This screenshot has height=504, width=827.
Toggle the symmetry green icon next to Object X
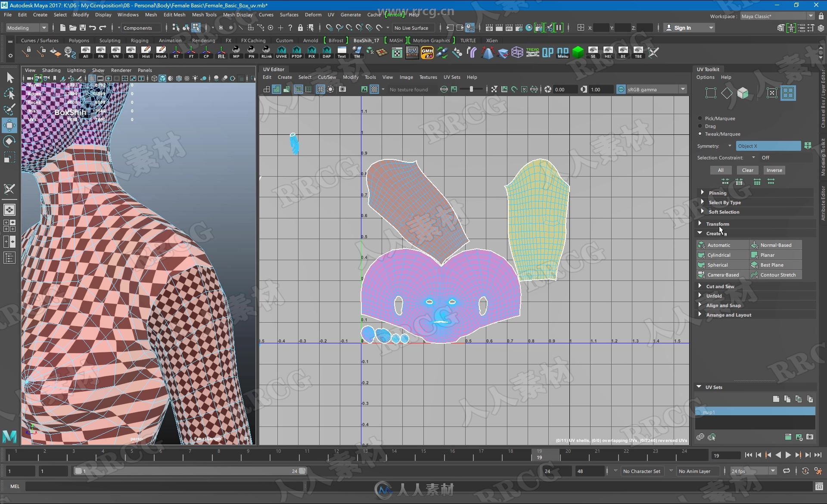pos(808,146)
